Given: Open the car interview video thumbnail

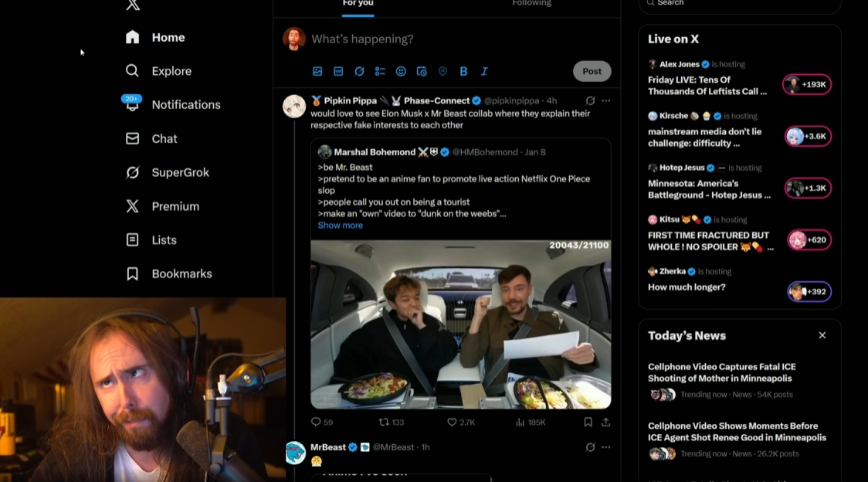Looking at the screenshot, I should (x=460, y=324).
